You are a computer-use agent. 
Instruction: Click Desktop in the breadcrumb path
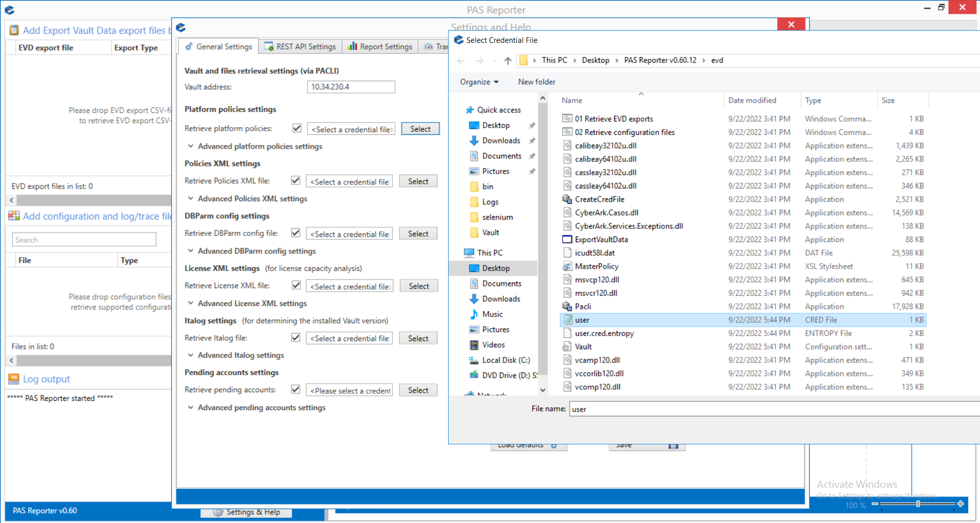tap(595, 60)
